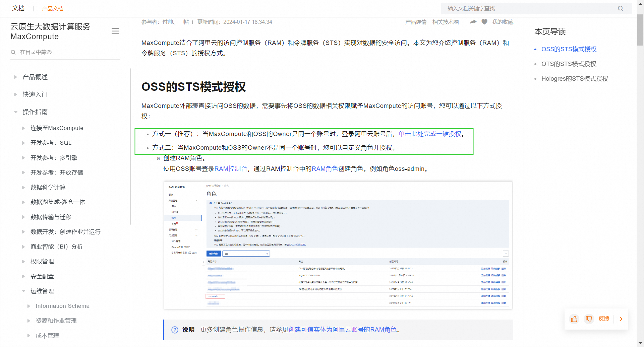The width and height of the screenshot is (644, 347).
Task: Collapse the 运维管理 arrow
Action: (23, 291)
